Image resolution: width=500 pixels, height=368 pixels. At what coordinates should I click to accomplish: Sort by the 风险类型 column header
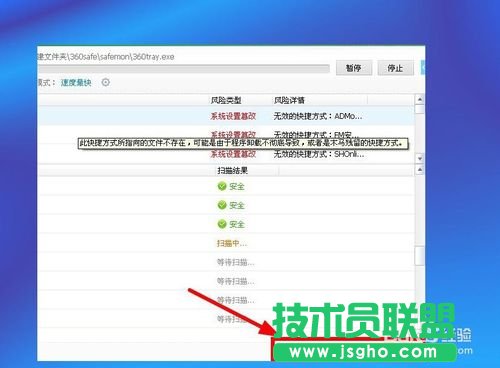tap(226, 100)
